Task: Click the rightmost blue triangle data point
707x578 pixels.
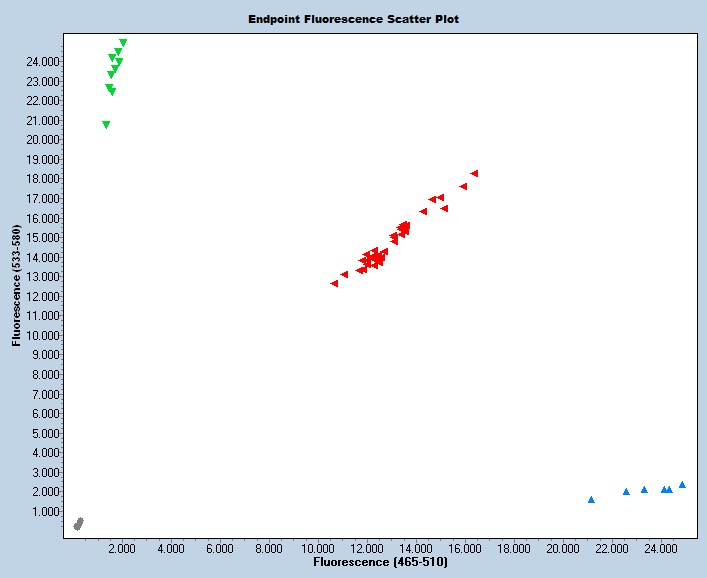Action: pos(682,484)
